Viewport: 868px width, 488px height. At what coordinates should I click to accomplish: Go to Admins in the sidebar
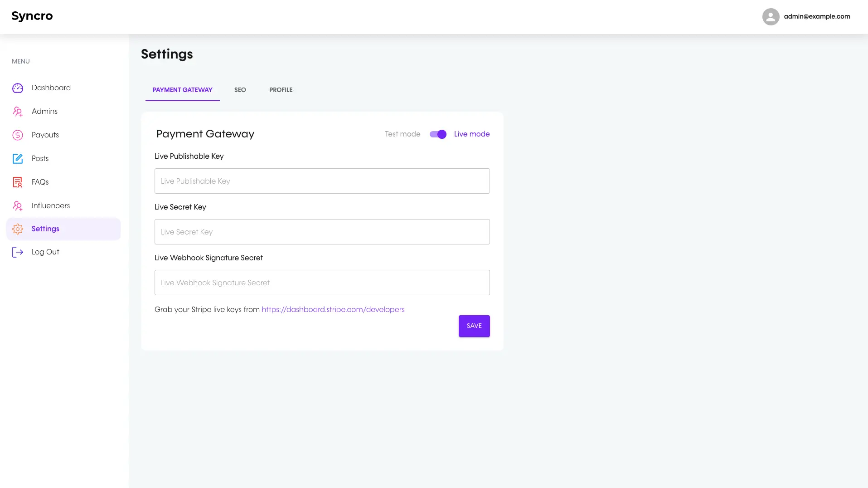[x=63, y=112]
